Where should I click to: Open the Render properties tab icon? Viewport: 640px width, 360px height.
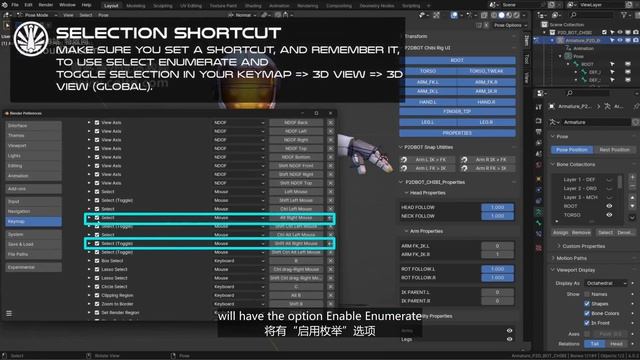point(539,121)
